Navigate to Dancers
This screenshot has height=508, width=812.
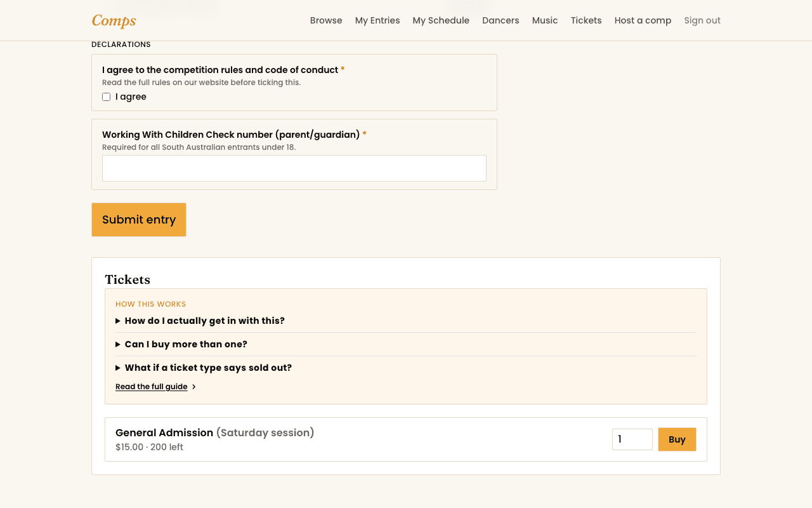pos(501,20)
